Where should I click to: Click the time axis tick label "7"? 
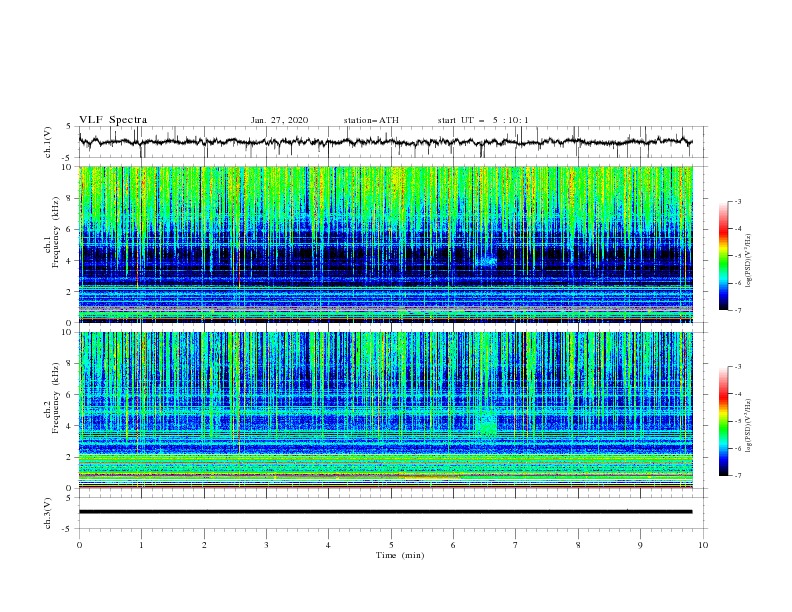[515, 545]
